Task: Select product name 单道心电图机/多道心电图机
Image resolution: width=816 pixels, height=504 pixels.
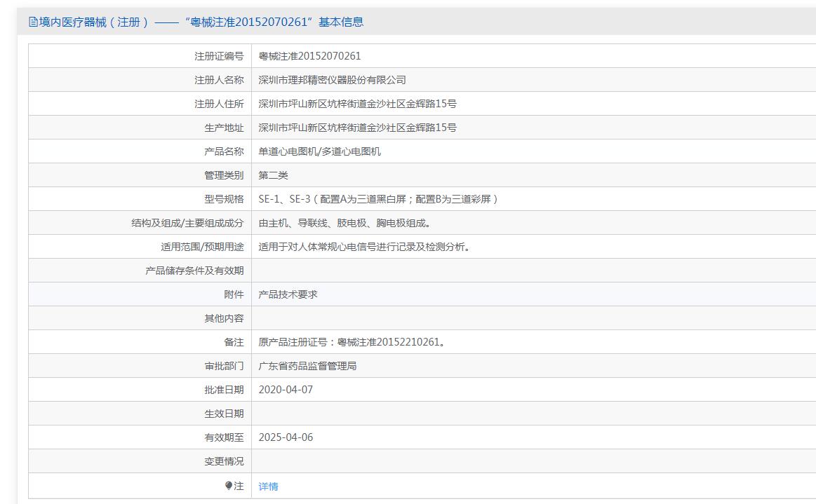Action: coord(319,151)
